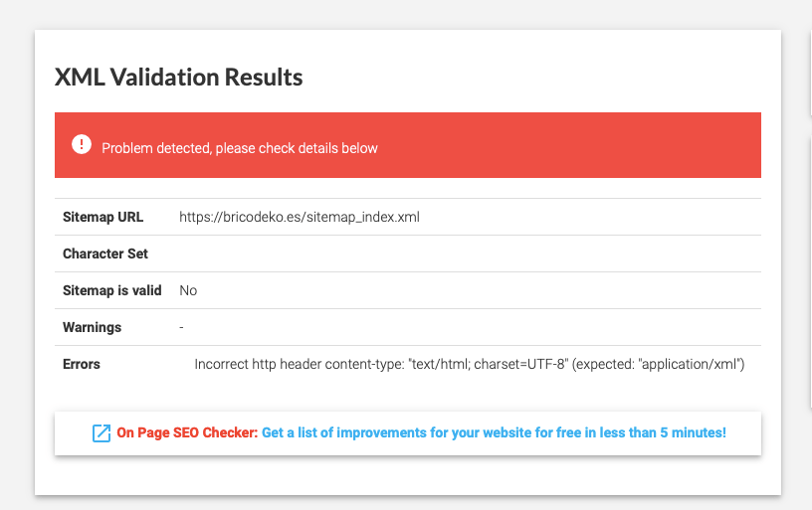Click the exclamation alert icon in red banner
Screen dimensions: 812x510
coord(82,144)
